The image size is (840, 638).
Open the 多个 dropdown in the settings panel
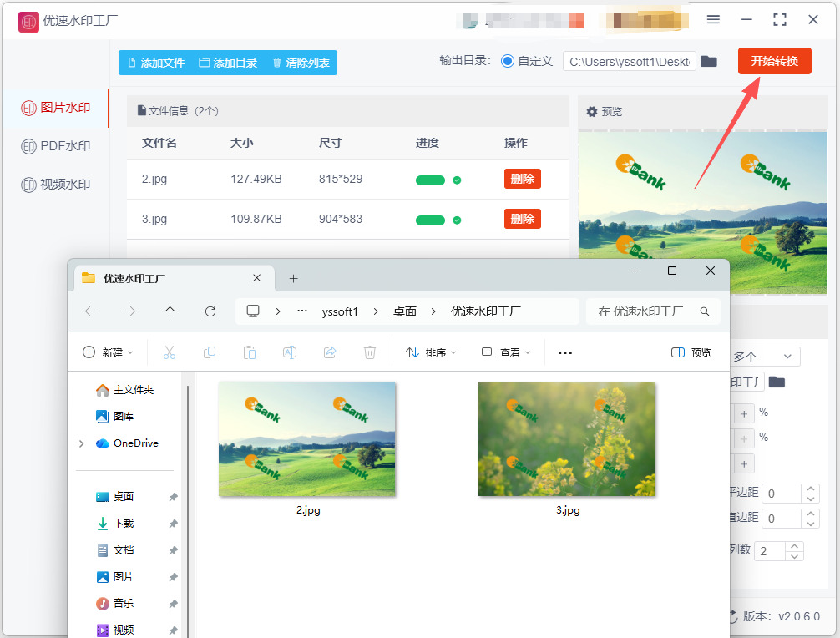[x=765, y=357]
